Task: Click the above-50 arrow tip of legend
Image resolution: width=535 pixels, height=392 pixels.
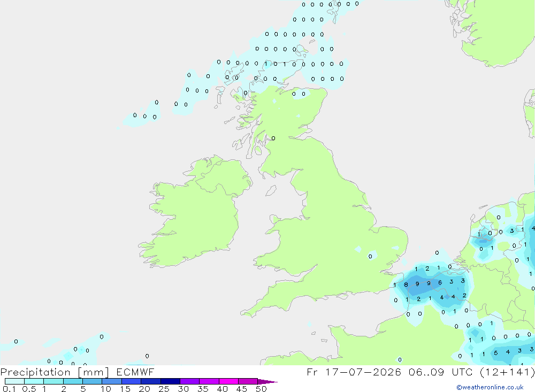Action: (x=267, y=381)
